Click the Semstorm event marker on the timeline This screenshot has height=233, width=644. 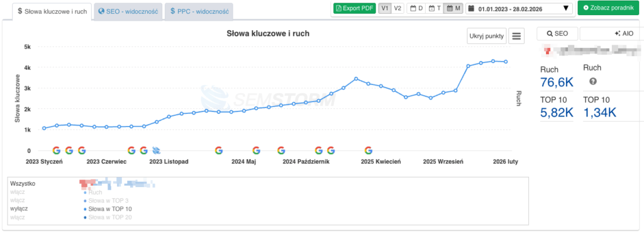pyautogui.click(x=156, y=151)
